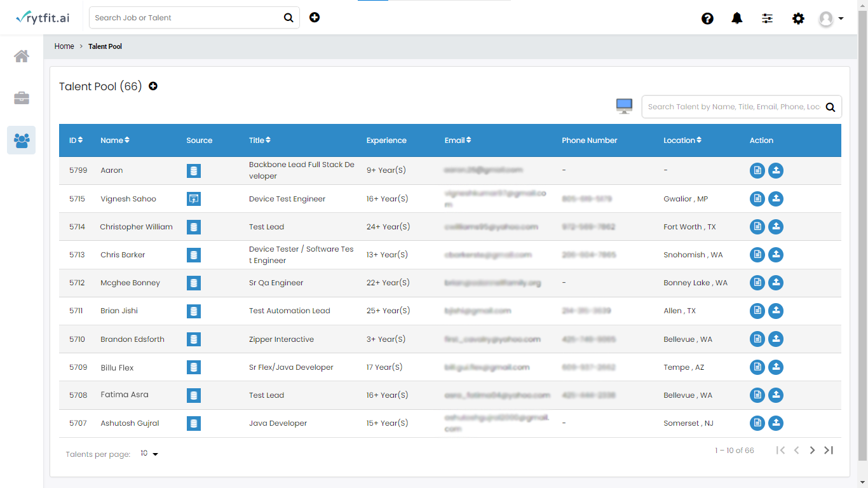868x488 pixels.
Task: Click the plus icon beside top search
Action: click(x=315, y=17)
